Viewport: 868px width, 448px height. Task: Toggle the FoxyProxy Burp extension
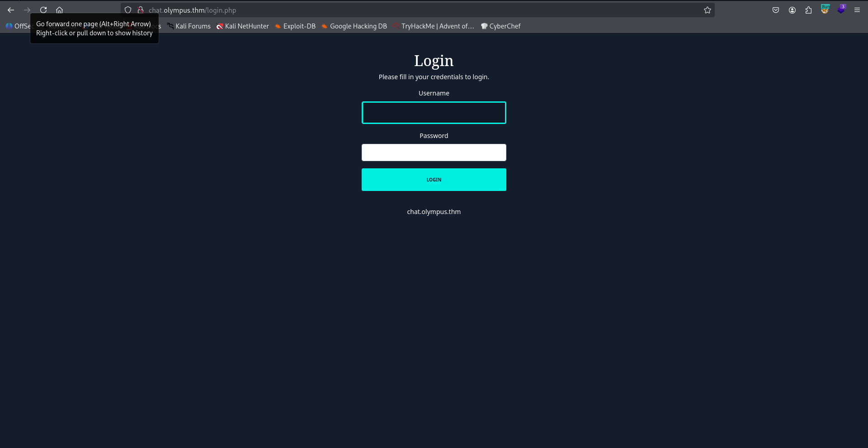click(825, 10)
